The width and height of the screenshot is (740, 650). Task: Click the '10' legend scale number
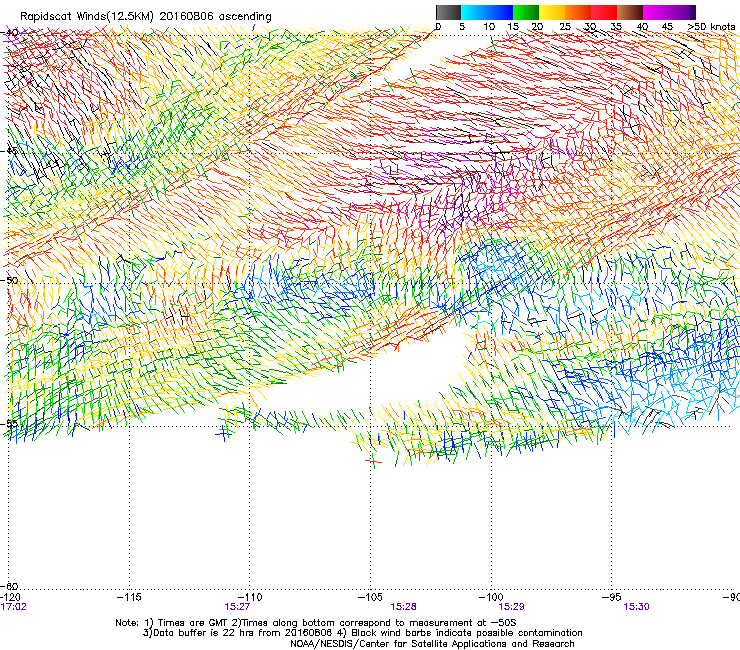(x=489, y=26)
